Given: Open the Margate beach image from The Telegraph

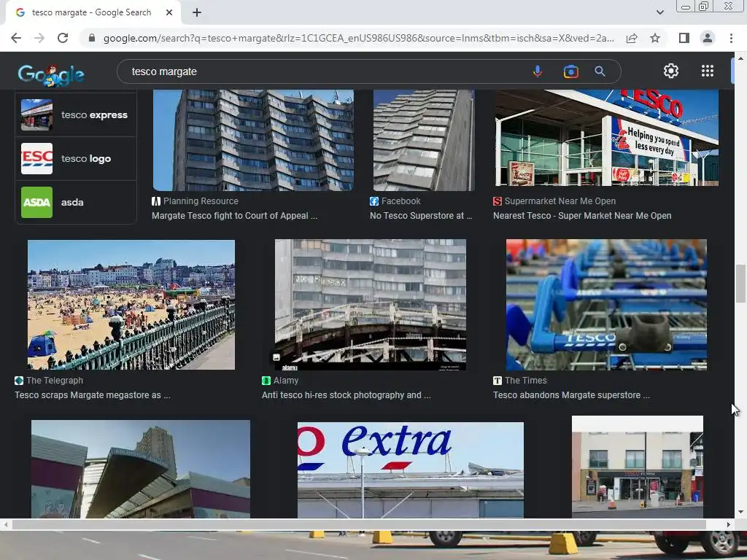Looking at the screenshot, I should click(131, 305).
